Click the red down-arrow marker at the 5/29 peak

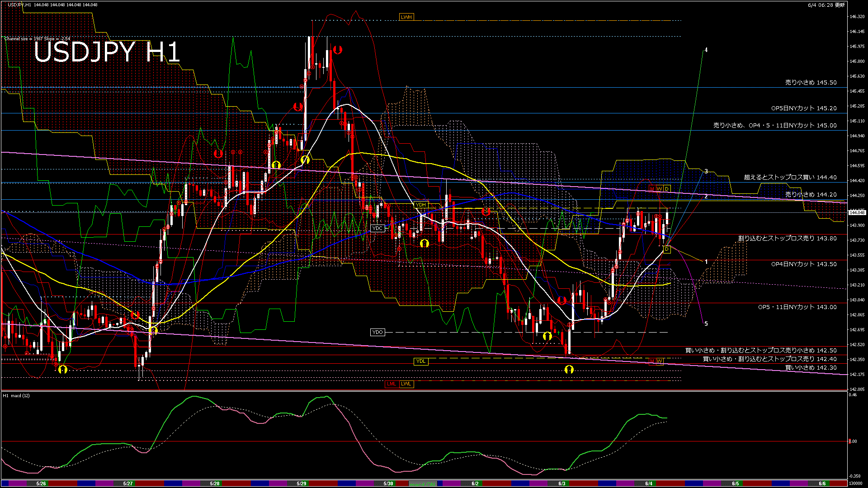337,50
